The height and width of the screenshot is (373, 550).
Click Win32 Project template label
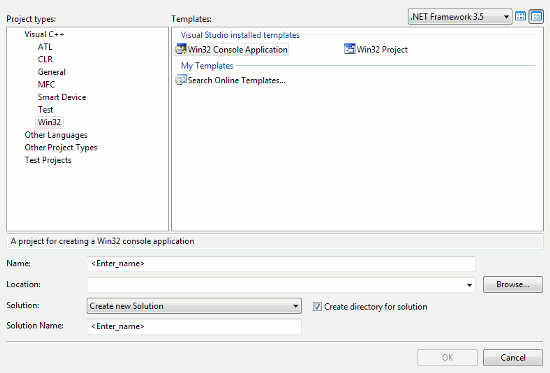(382, 49)
